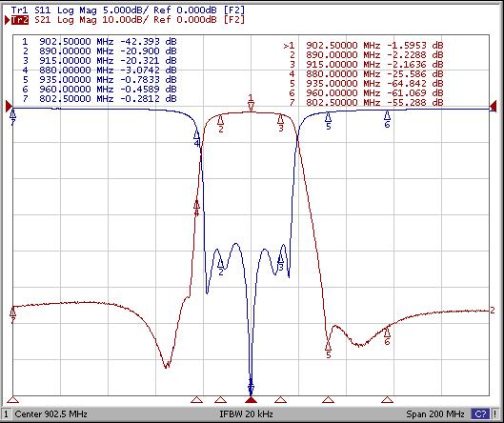
Task: Click marker 7 triangle on bottom axis
Action: point(12,400)
